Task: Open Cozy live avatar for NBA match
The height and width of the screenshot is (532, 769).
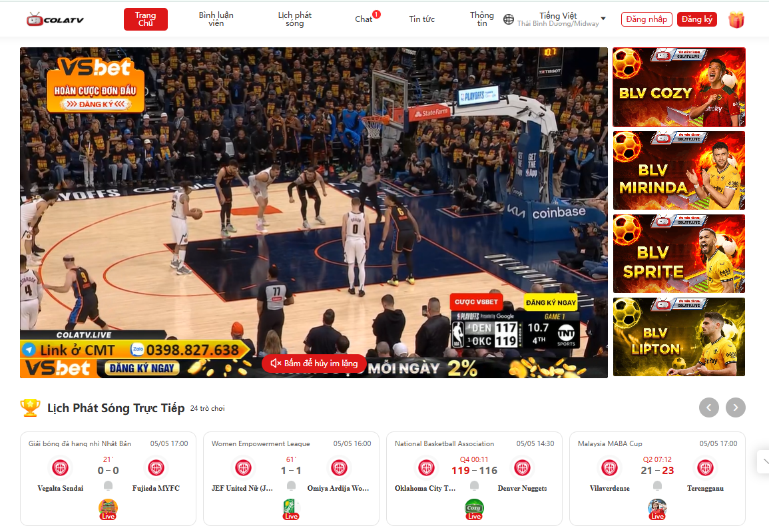Action: [474, 509]
